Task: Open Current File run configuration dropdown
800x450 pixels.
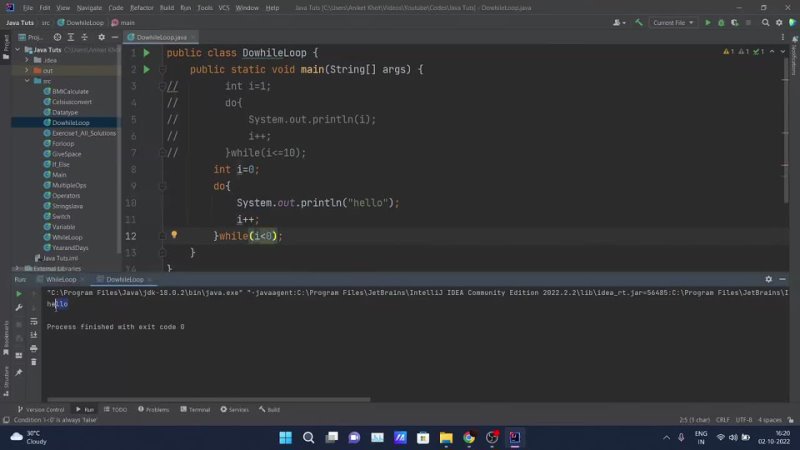Action: (673, 22)
